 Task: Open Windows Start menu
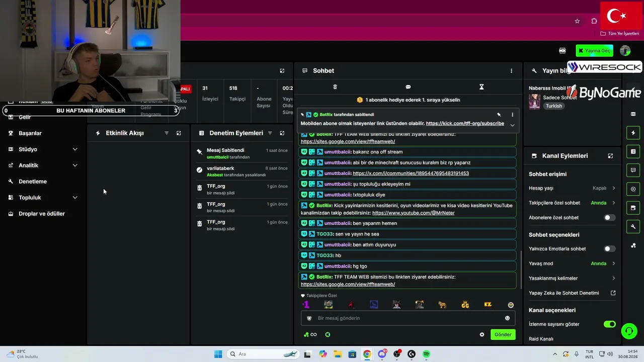pos(218,354)
